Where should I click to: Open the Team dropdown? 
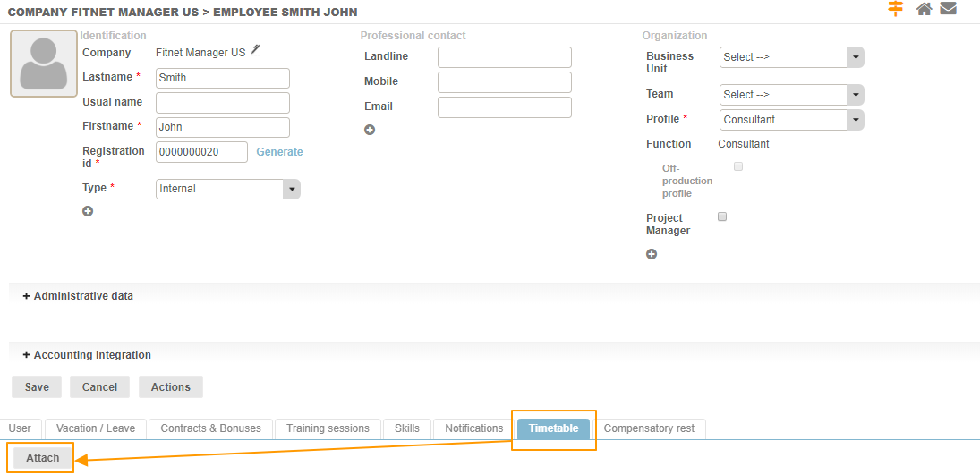pos(791,95)
